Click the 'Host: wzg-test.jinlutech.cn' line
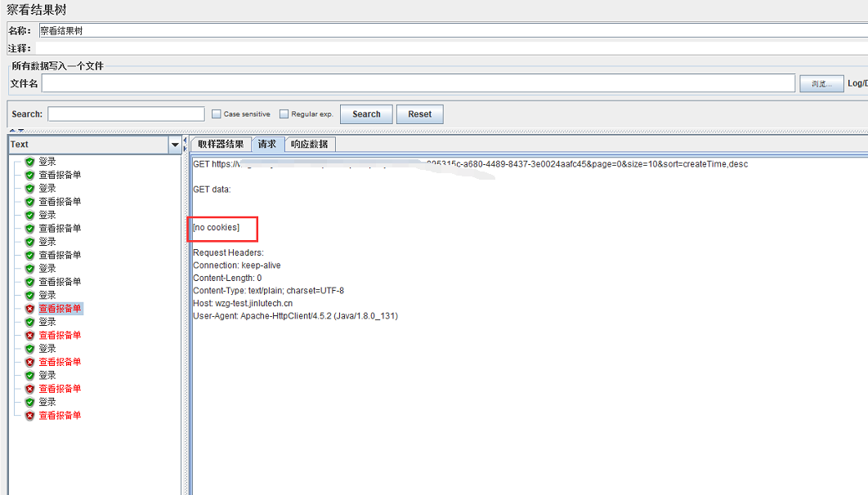This screenshot has width=868, height=495. (243, 304)
